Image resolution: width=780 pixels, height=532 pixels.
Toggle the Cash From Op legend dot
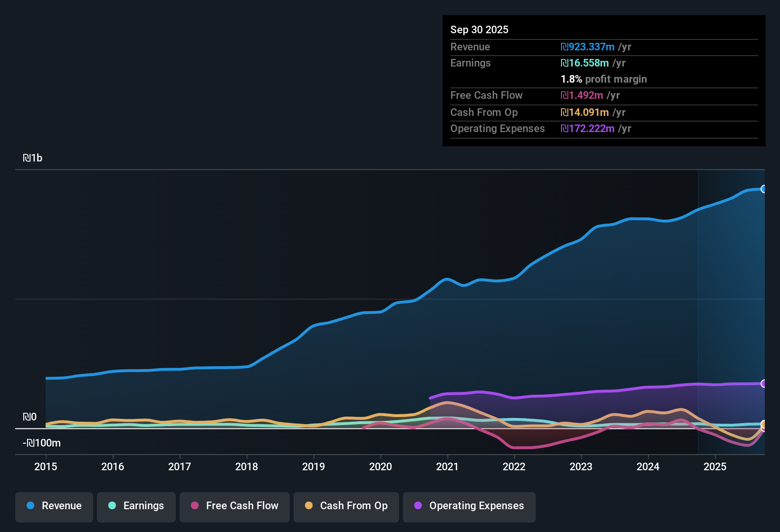[x=309, y=506]
